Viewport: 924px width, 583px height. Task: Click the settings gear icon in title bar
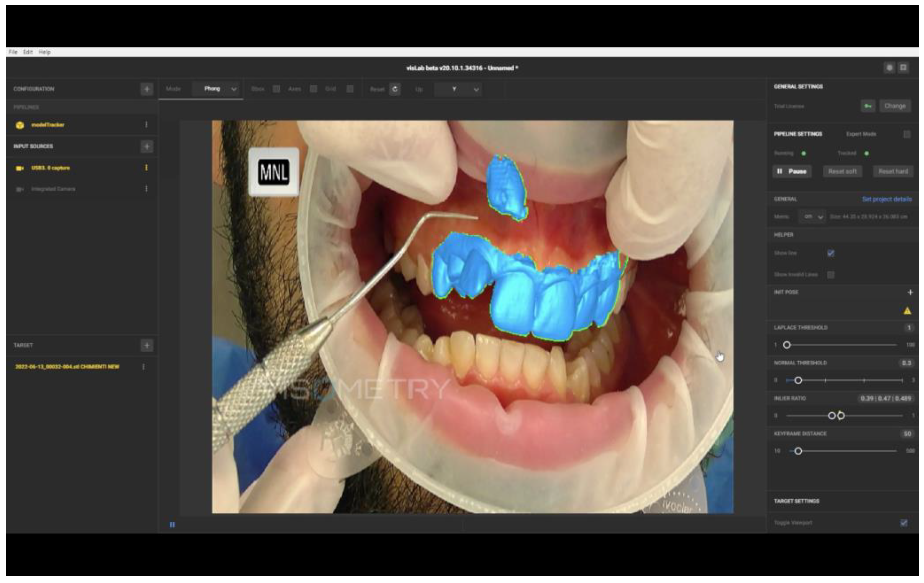point(889,68)
